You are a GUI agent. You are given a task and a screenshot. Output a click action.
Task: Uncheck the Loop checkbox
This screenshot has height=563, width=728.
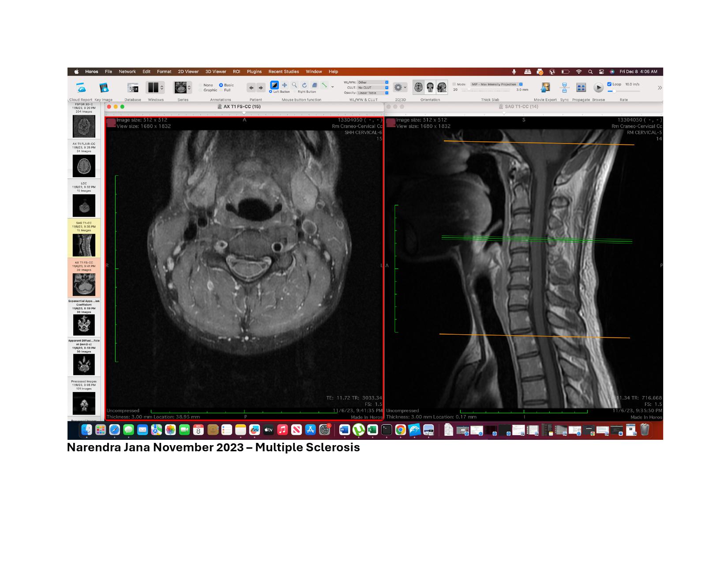[x=609, y=84]
